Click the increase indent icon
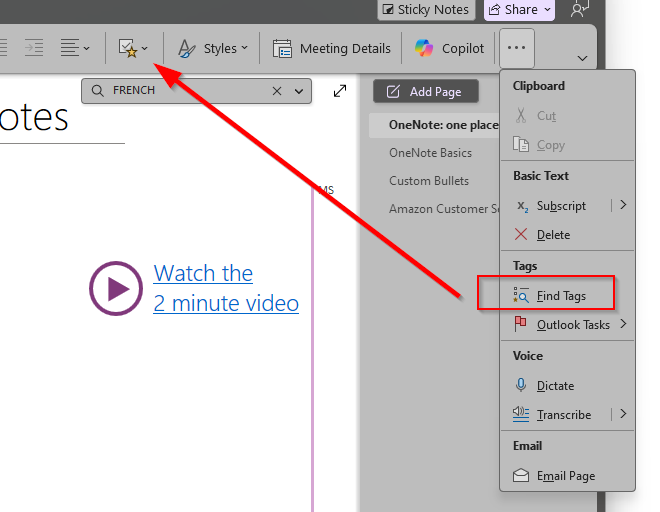The height and width of the screenshot is (512, 660). click(34, 48)
